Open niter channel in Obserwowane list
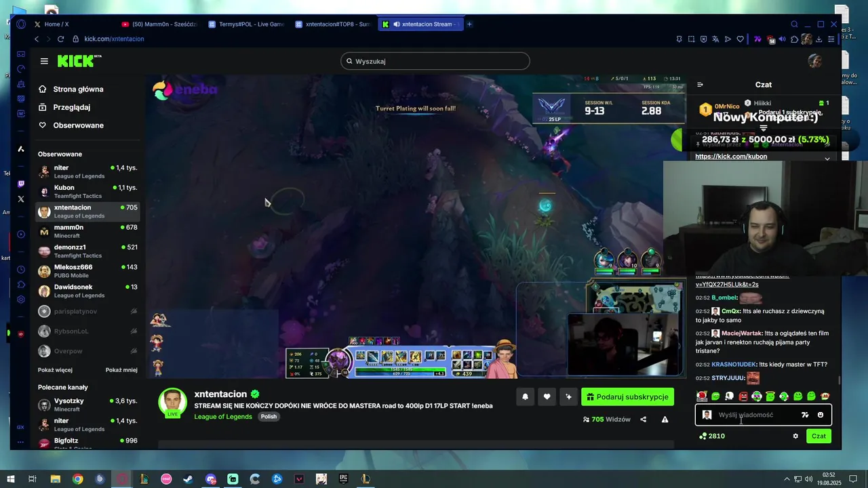Screen dimensions: 868x488 87,171
